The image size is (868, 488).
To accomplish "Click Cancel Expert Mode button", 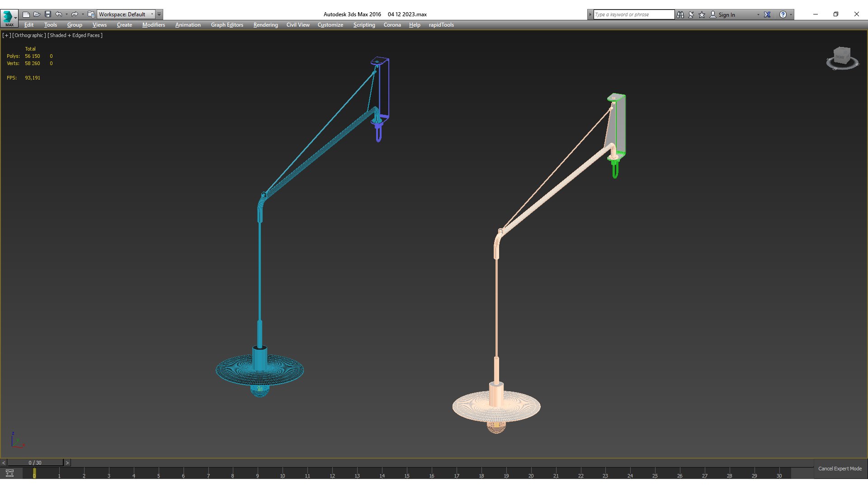I will coord(840,469).
